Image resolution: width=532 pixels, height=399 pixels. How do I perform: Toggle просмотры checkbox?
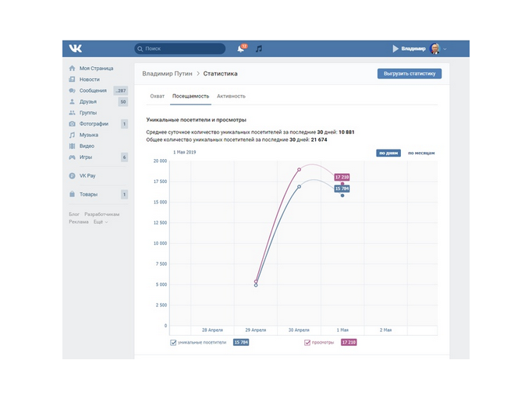(x=307, y=342)
